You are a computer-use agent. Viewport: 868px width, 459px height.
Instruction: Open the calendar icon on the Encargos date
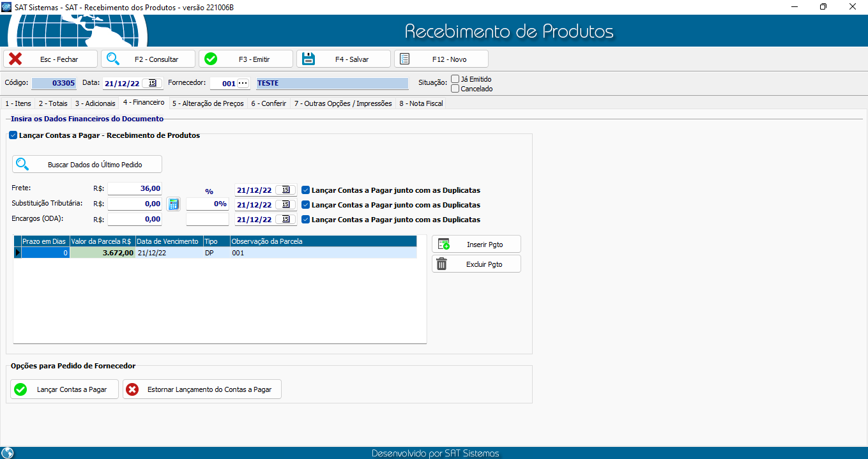point(286,220)
